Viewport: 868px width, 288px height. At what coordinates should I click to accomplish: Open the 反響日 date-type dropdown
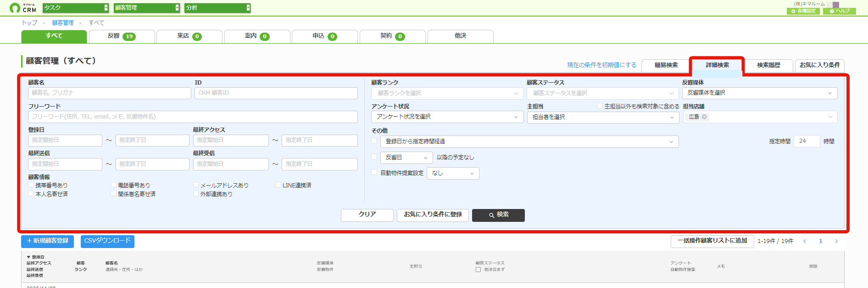tap(406, 158)
